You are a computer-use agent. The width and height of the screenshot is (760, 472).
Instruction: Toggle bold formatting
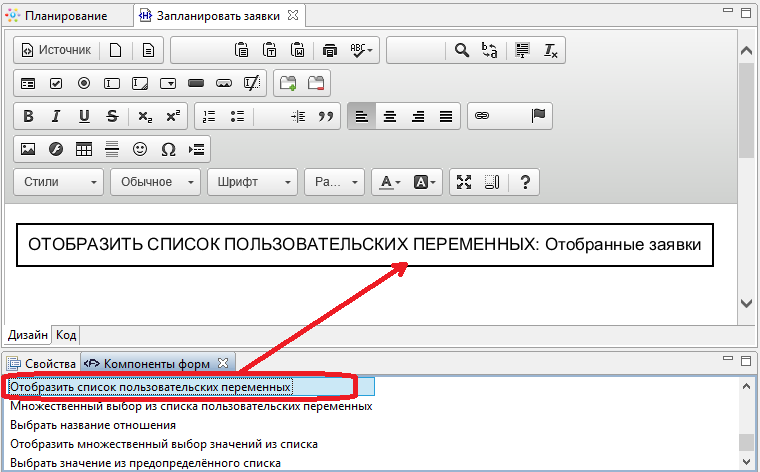pyautogui.click(x=28, y=116)
